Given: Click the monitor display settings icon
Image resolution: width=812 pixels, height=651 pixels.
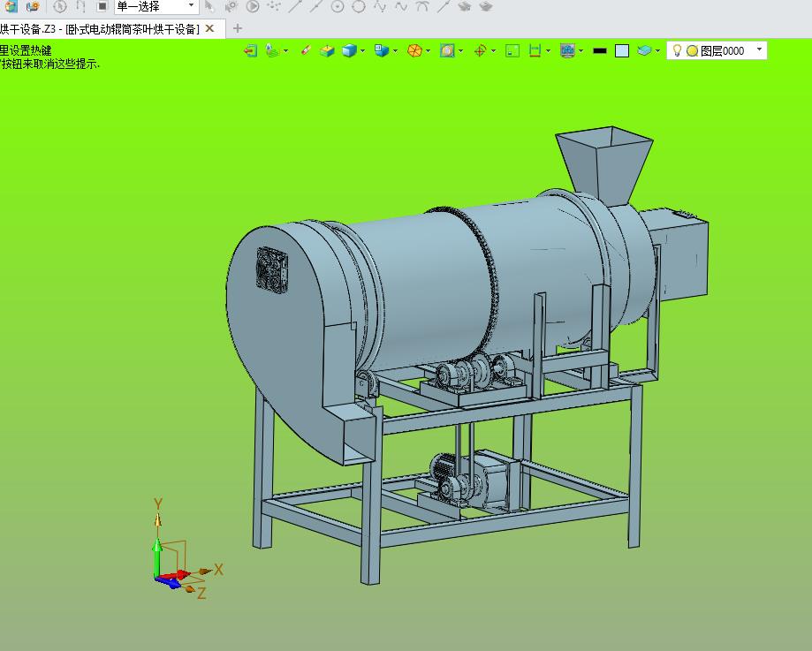Looking at the screenshot, I should [567, 50].
